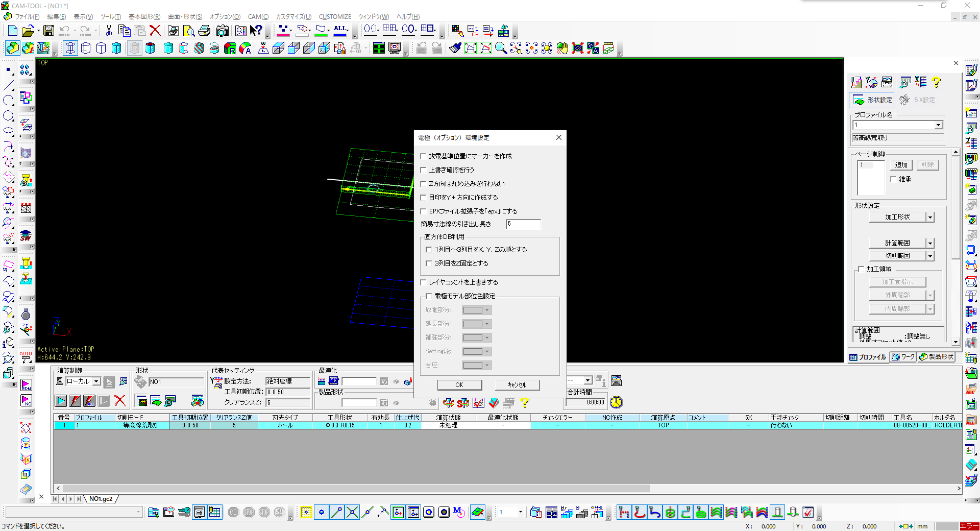Screen dimensions: 980x531
Task: Check EPXファイル拡張子を epx にする
Action: [423, 211]
